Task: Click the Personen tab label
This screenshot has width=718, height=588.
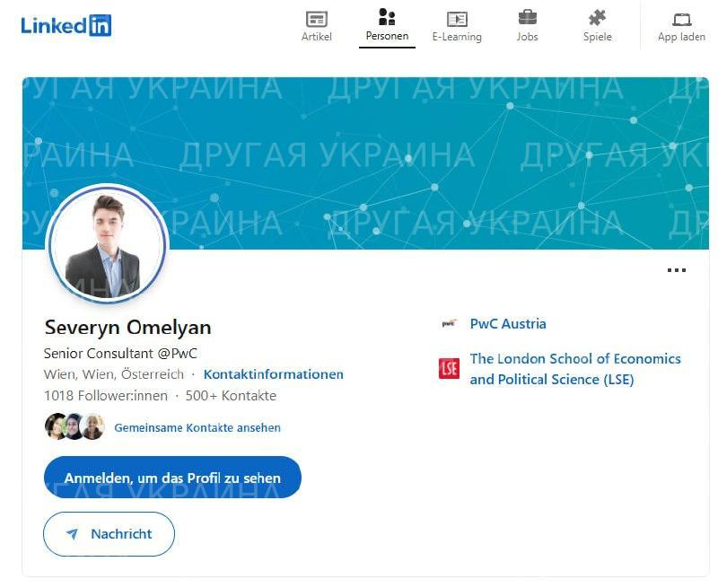Action: point(387,36)
